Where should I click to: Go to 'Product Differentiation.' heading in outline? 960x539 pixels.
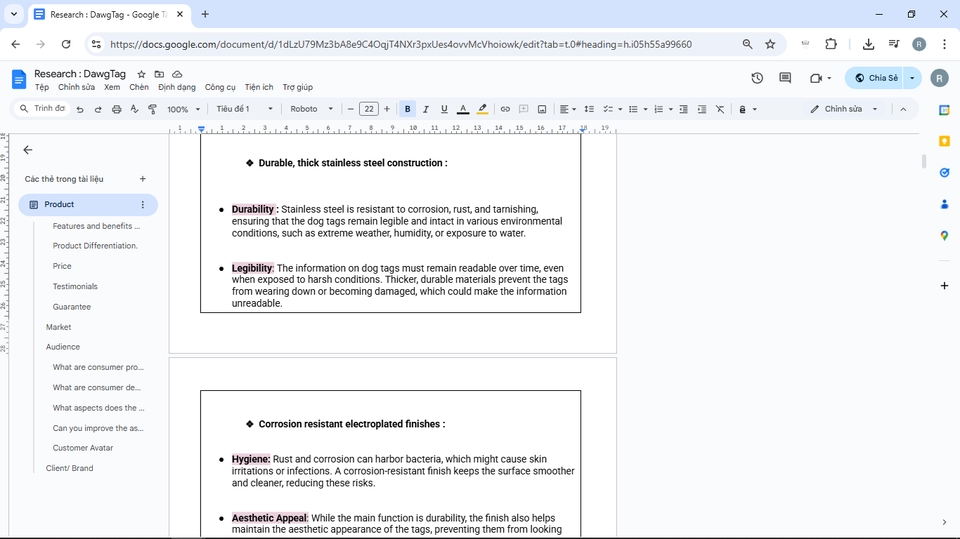point(95,246)
